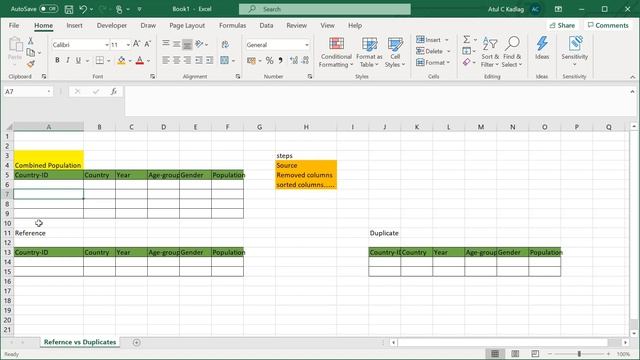Click Increase Decimal icon

click(x=294, y=60)
